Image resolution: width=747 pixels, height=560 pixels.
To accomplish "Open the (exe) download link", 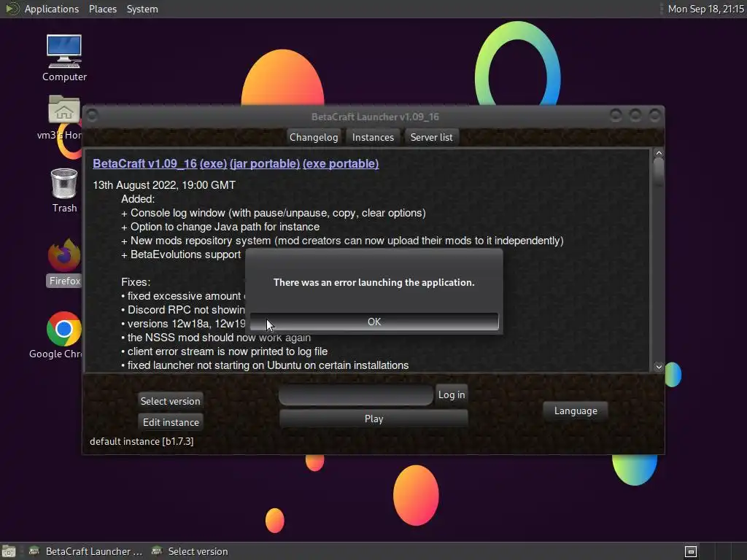I will tap(214, 164).
